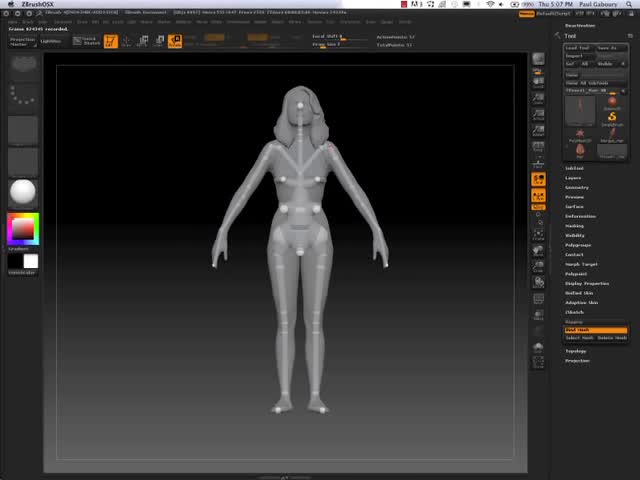Expand the SubTool section
Viewport: 640px width, 480px height.
574,168
